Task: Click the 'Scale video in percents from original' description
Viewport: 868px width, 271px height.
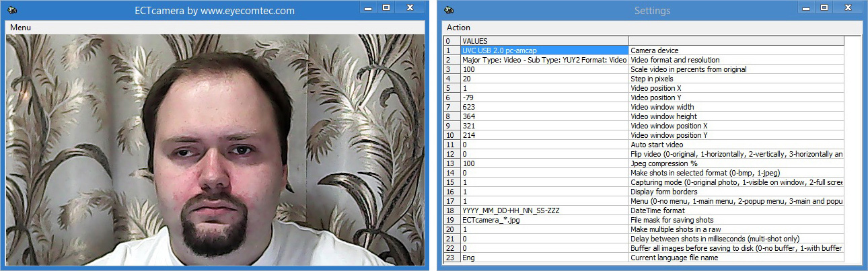Action: point(736,69)
